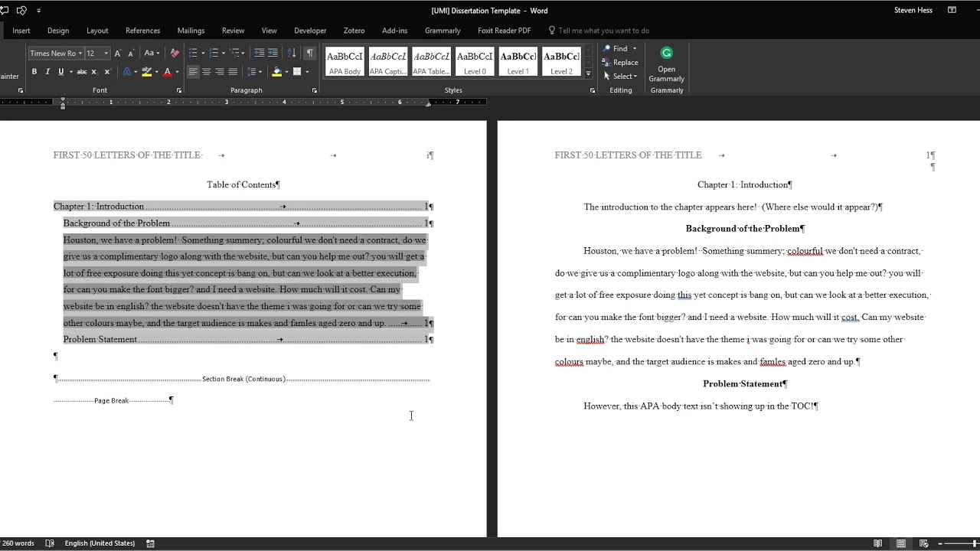Apply the paragraph shading color
The width and height of the screenshot is (980, 551).
tap(276, 72)
